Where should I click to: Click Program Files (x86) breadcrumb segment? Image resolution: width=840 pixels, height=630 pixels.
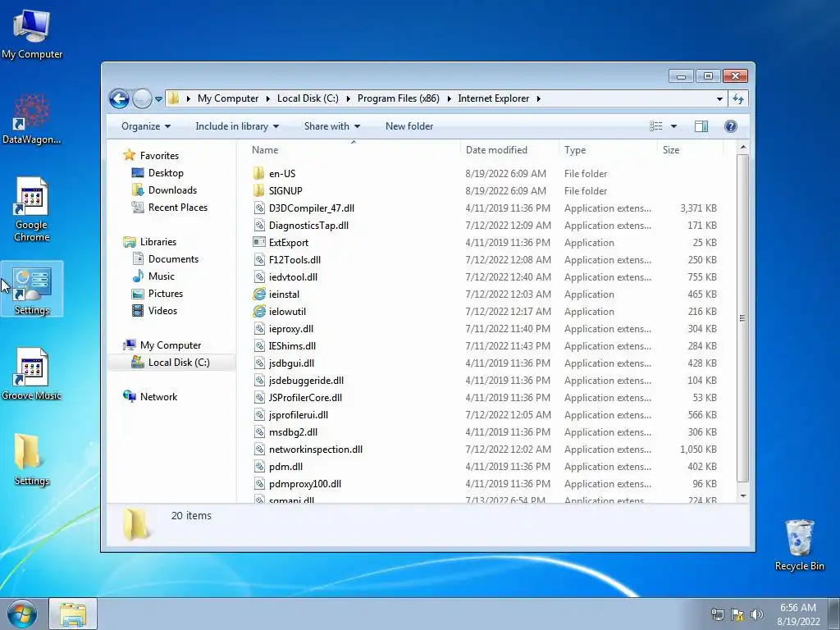tap(398, 98)
